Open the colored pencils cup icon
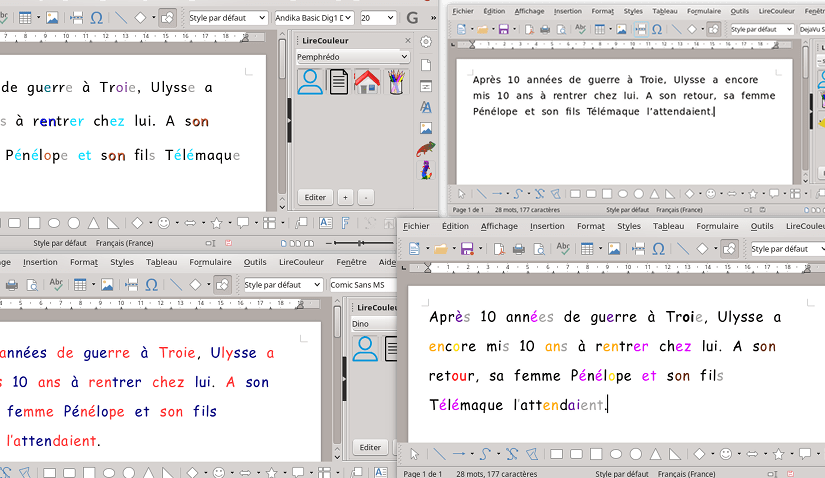 click(x=395, y=81)
